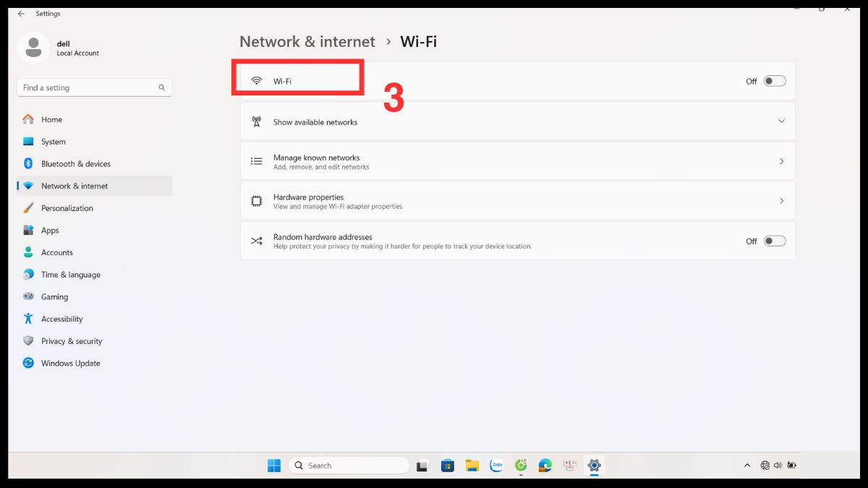Open Accessibility settings
The height and width of the screenshot is (488, 868).
[61, 318]
